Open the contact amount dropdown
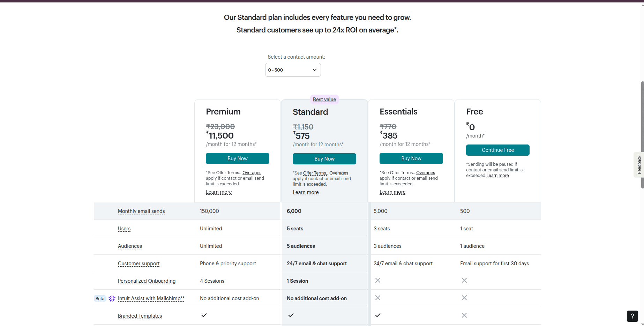This screenshot has width=644, height=326. click(x=293, y=70)
